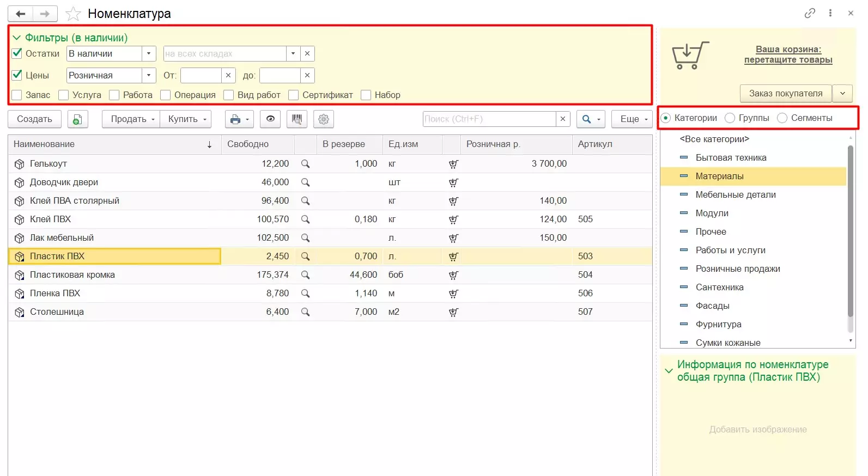Click the add-to-cart icon in the Гелькоут row
The image size is (868, 476).
tap(453, 164)
